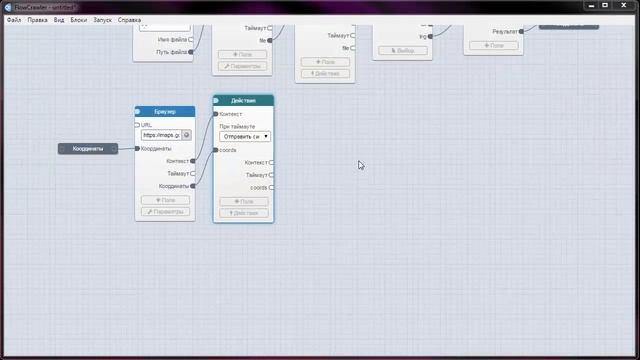
Task: Click file output port on second top block
Action: (x=269, y=40)
